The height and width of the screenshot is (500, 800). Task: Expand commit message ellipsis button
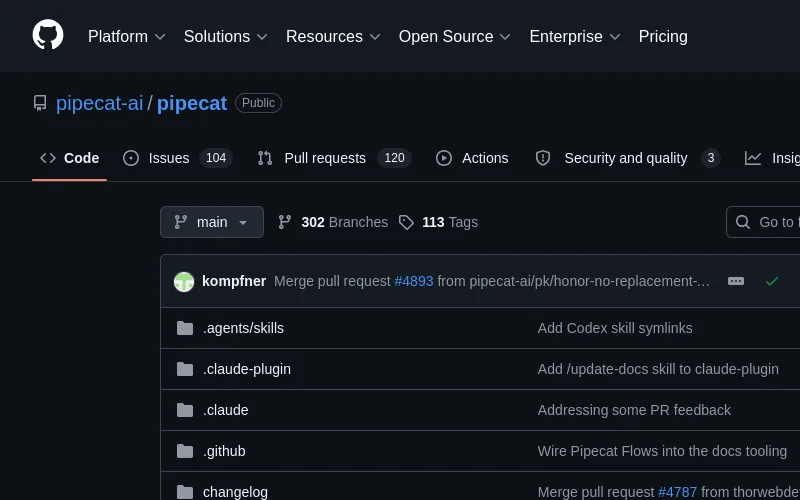point(736,281)
